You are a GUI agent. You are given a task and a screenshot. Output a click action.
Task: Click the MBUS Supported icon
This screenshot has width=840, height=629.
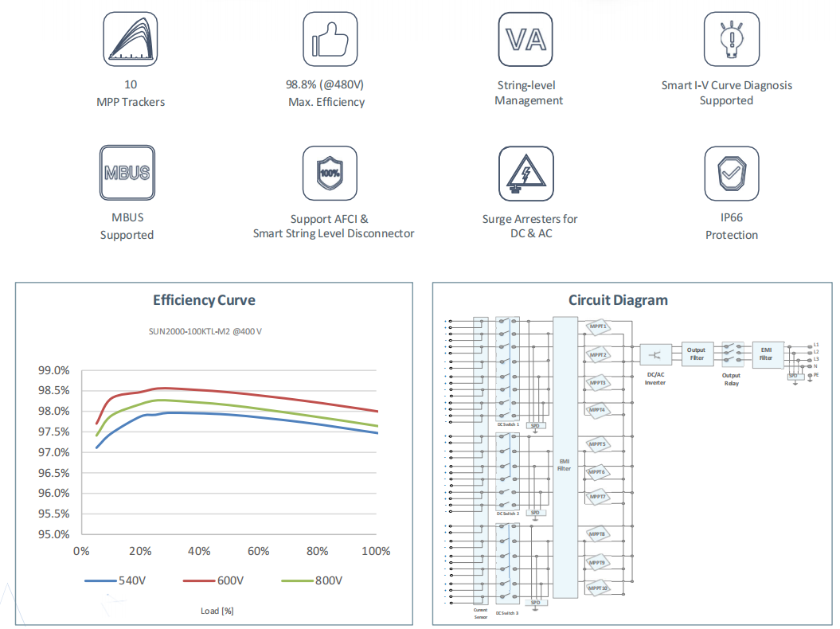point(127,173)
